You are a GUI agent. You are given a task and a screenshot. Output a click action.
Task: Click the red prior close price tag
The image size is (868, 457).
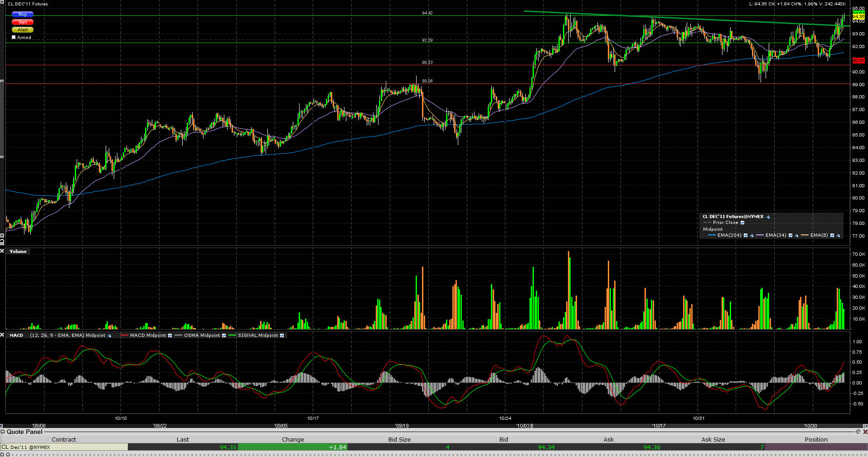[858, 60]
